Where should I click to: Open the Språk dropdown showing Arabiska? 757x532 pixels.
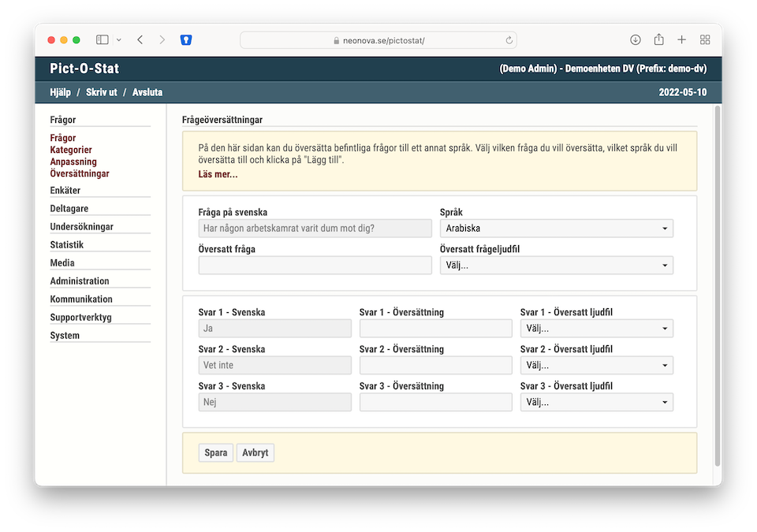click(x=556, y=229)
